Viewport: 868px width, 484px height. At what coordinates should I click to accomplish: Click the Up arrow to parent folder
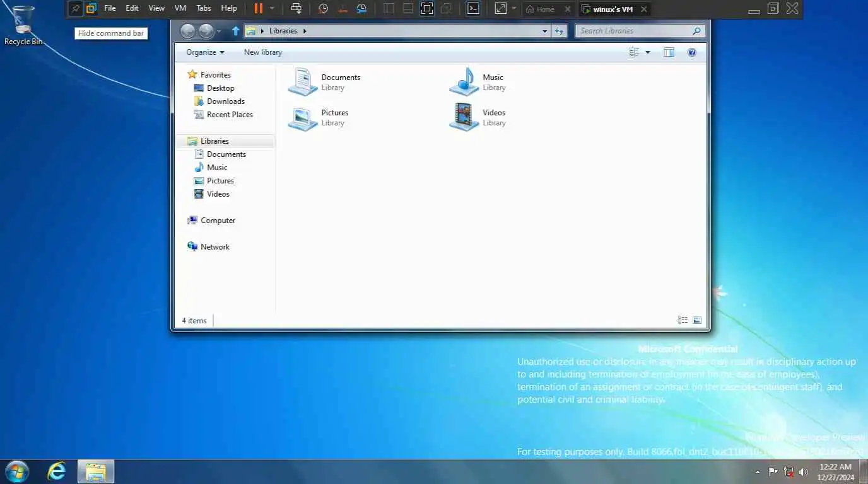(x=236, y=31)
